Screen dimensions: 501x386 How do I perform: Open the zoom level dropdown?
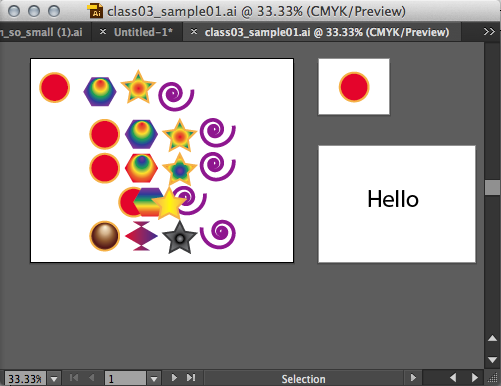click(x=54, y=379)
